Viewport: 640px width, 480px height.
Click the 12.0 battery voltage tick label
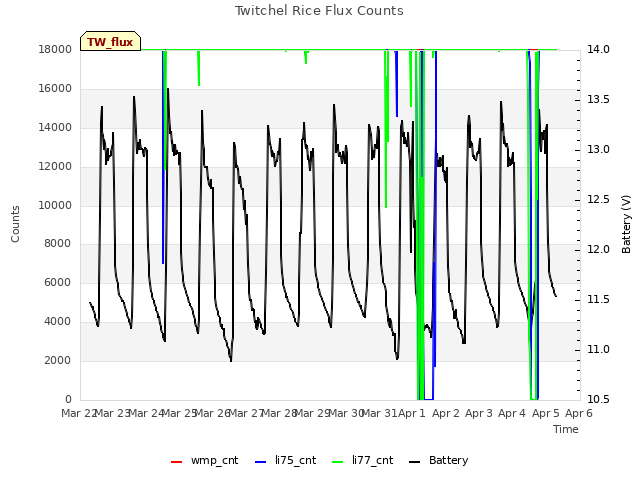coord(598,249)
